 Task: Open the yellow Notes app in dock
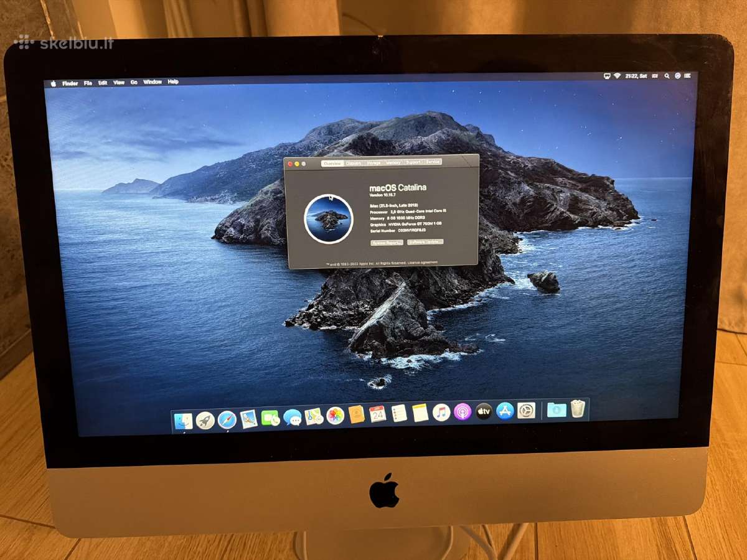coord(420,413)
